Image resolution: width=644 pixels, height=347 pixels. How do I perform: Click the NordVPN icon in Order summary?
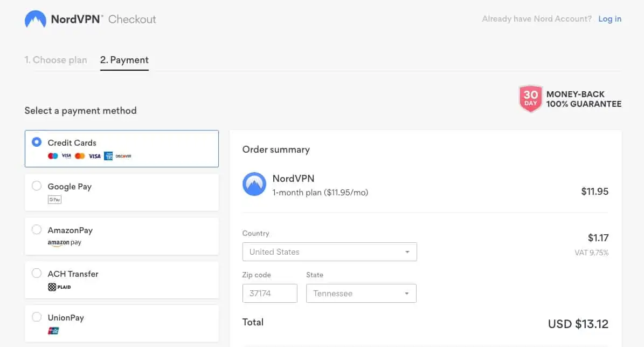pos(254,184)
